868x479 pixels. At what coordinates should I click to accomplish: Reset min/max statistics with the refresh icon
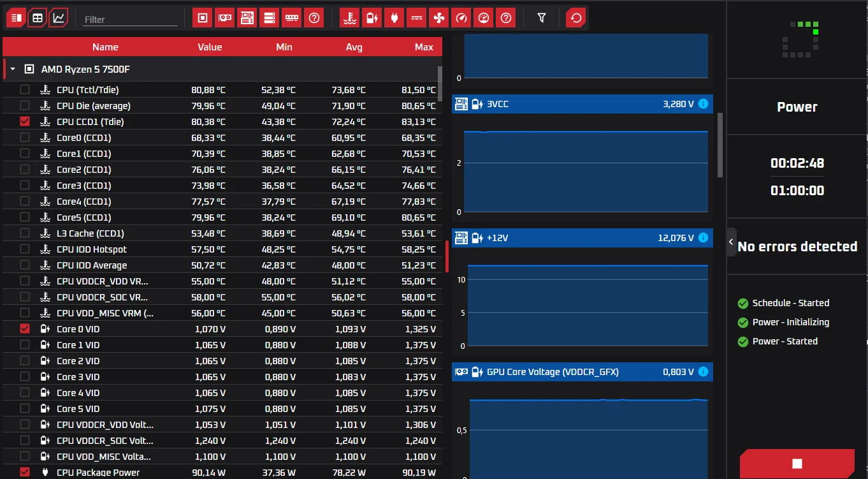[x=576, y=18]
